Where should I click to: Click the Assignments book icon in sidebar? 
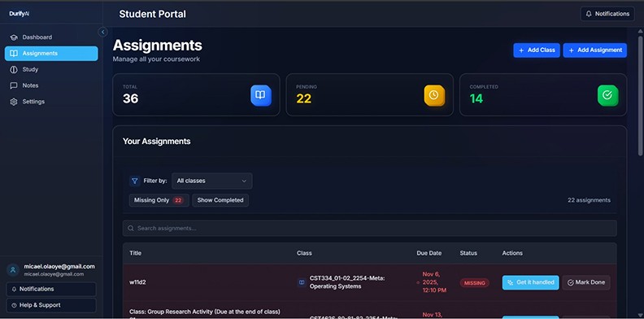[14, 54]
